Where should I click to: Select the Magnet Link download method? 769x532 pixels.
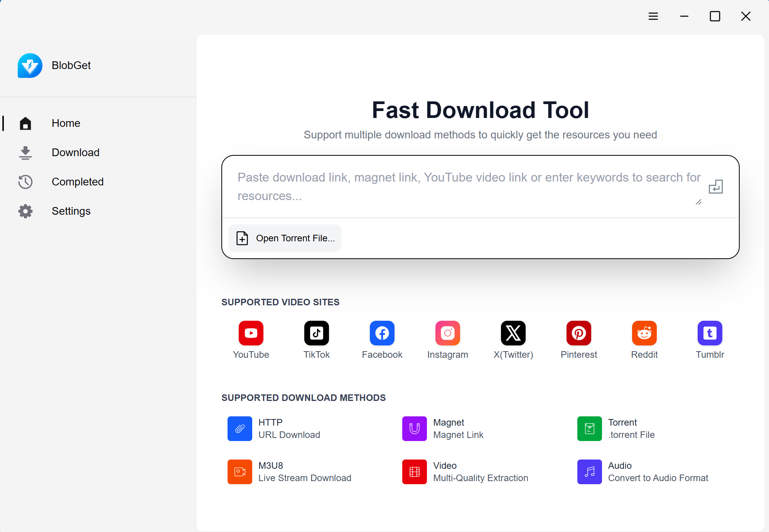tap(414, 428)
